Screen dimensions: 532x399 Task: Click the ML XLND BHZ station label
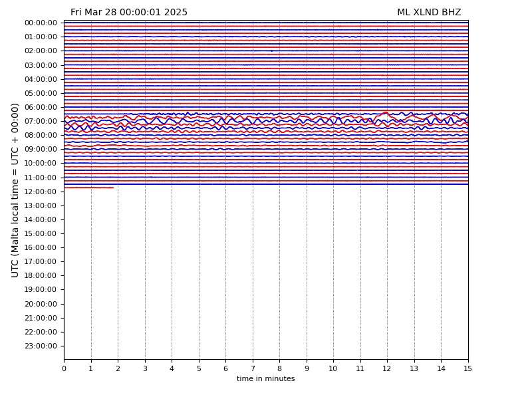429,13
